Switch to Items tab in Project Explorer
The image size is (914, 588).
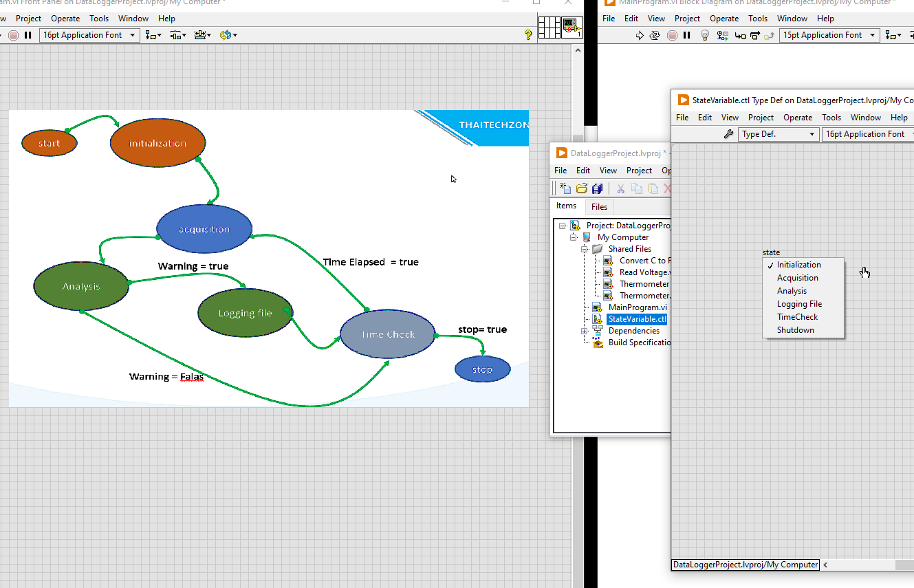pyautogui.click(x=567, y=206)
